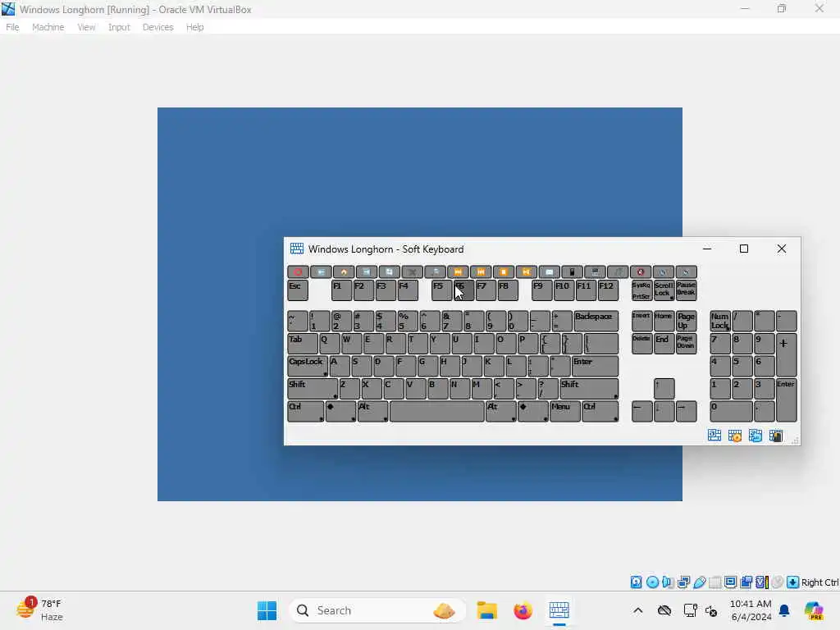Click the numpad plus key
The image size is (840, 630).
point(787,354)
